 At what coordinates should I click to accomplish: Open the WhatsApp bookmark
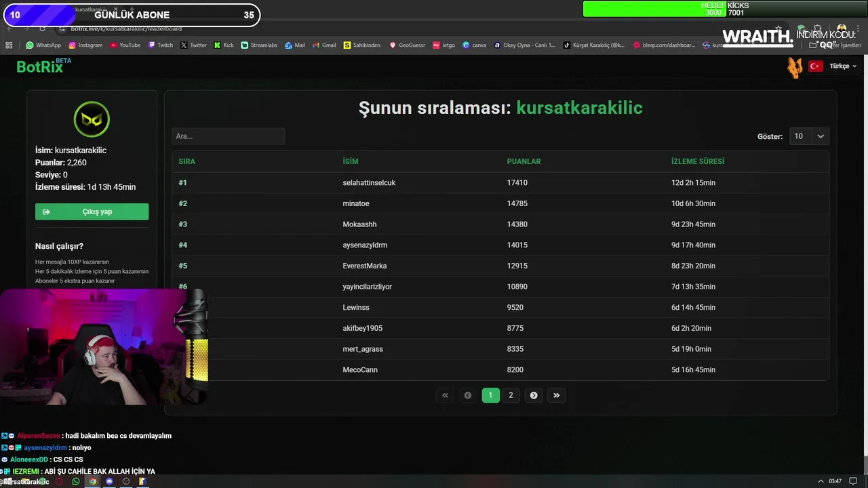43,45
